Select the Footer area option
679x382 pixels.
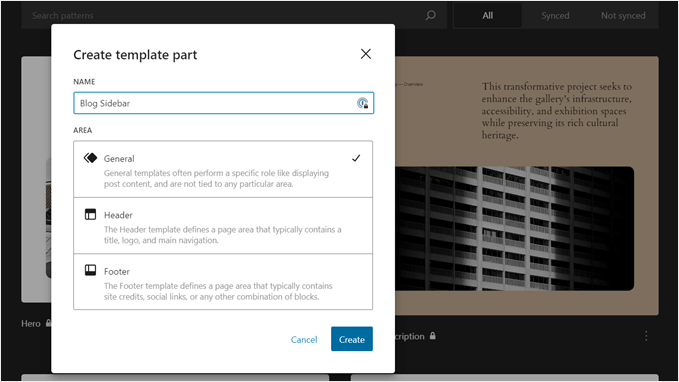tap(223, 282)
